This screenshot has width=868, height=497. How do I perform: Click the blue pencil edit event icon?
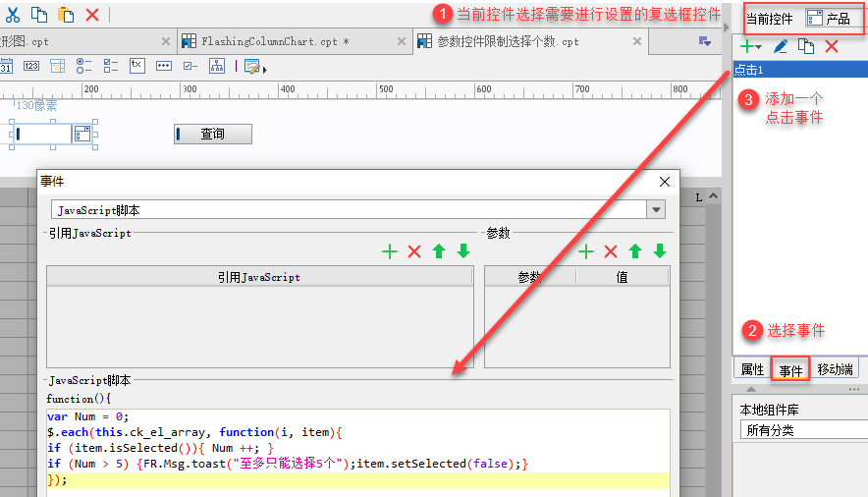(x=781, y=46)
